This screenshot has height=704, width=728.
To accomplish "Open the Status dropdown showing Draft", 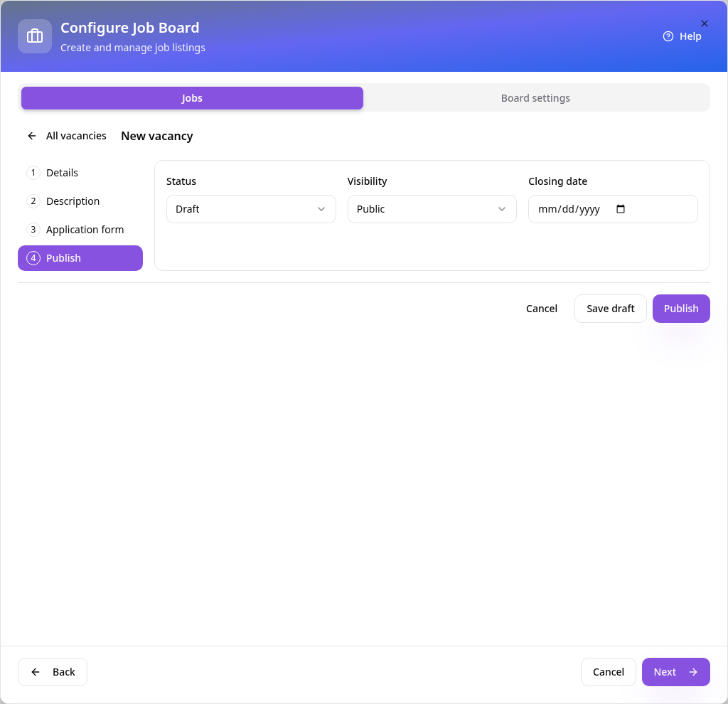I will click(x=251, y=209).
